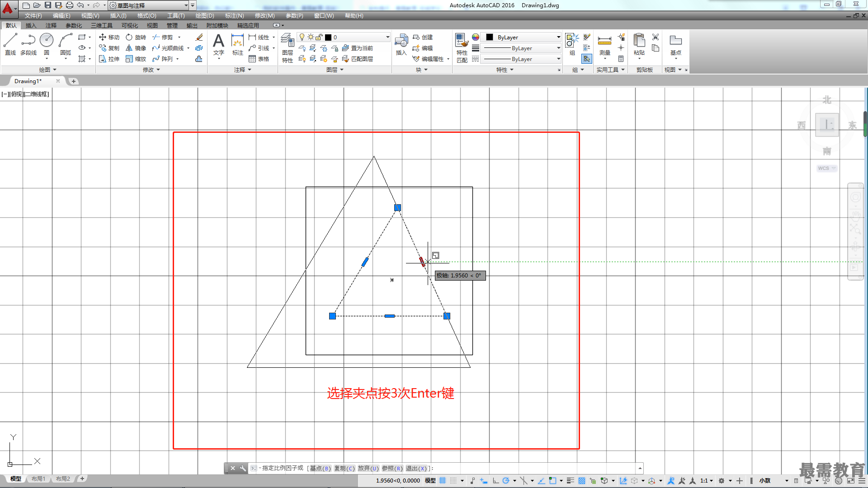Expand the 注释 panel dropdown
Image resolution: width=868 pixels, height=488 pixels.
(242, 70)
